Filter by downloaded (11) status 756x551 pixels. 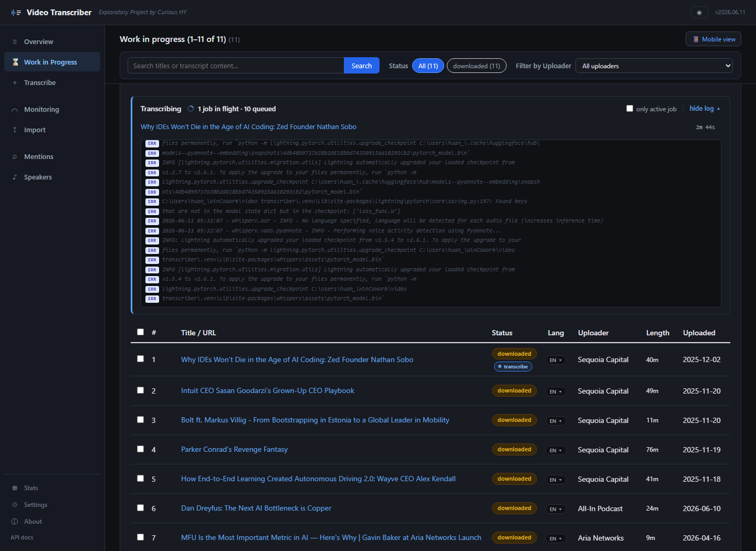[477, 66]
